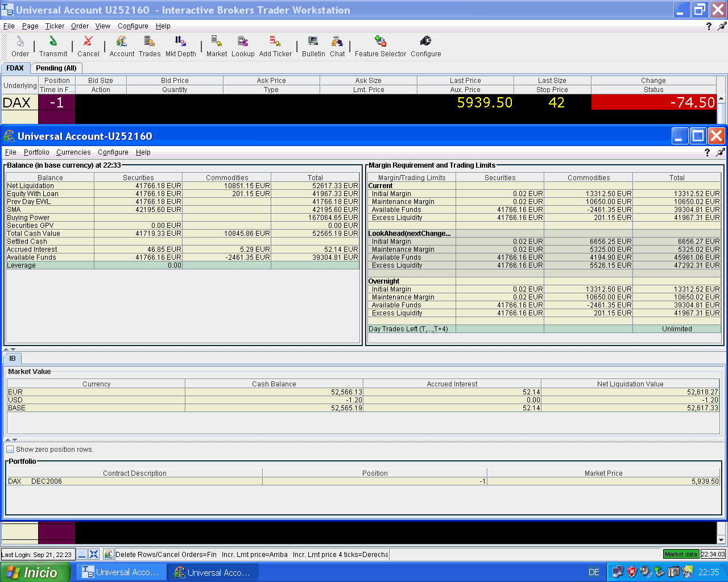Click the down divider arrow above Show zero position rows
The image size is (728, 582).
[15, 440]
